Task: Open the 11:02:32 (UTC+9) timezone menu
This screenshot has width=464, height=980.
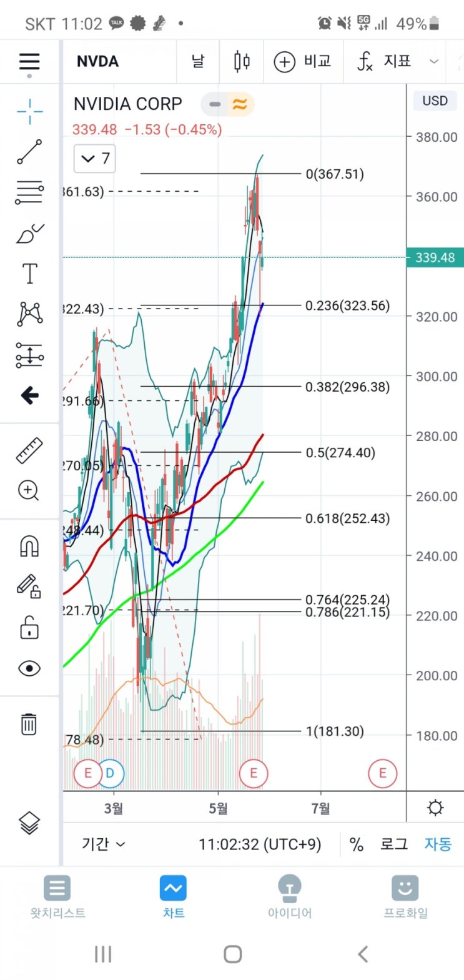Action: [x=260, y=844]
